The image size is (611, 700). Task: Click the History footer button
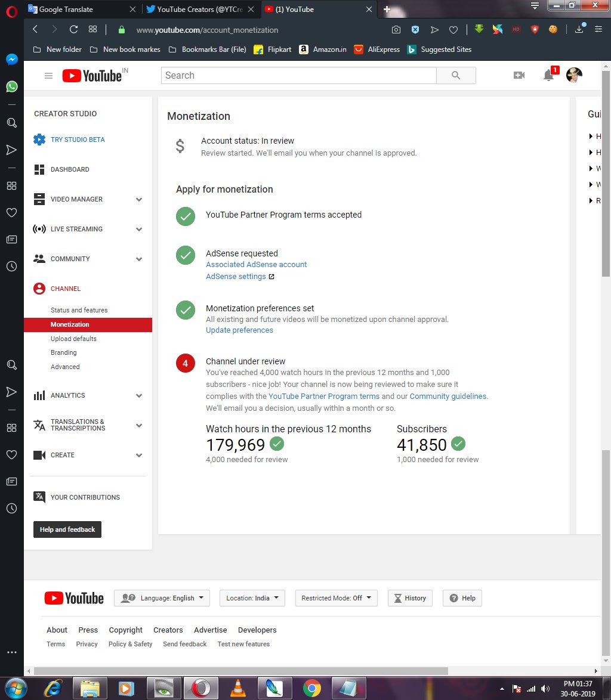[x=410, y=598]
